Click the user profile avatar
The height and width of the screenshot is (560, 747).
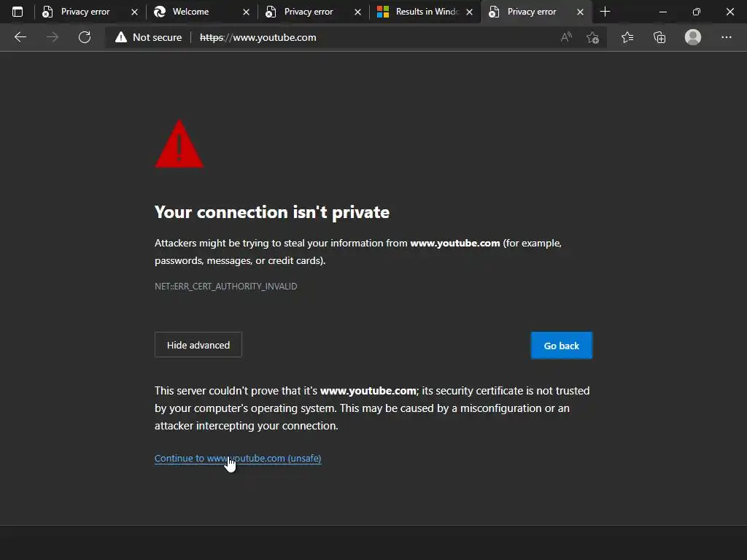point(693,37)
